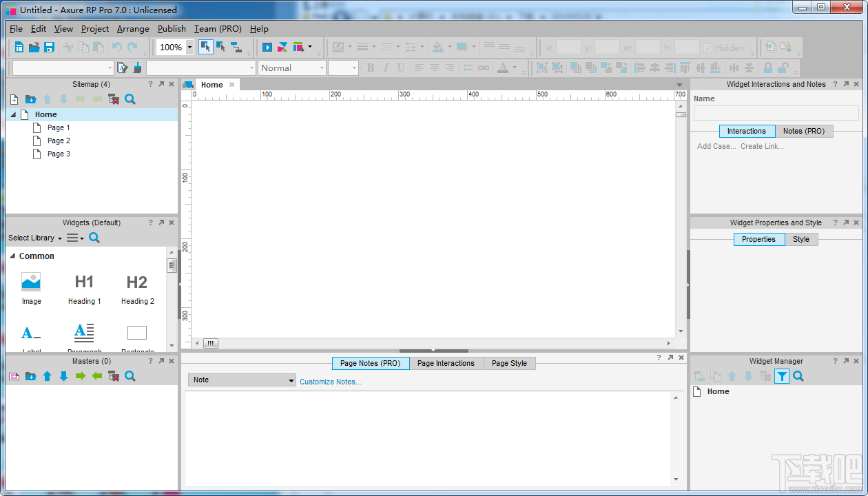
Task: Open the page tabs list arrow
Action: click(680, 85)
